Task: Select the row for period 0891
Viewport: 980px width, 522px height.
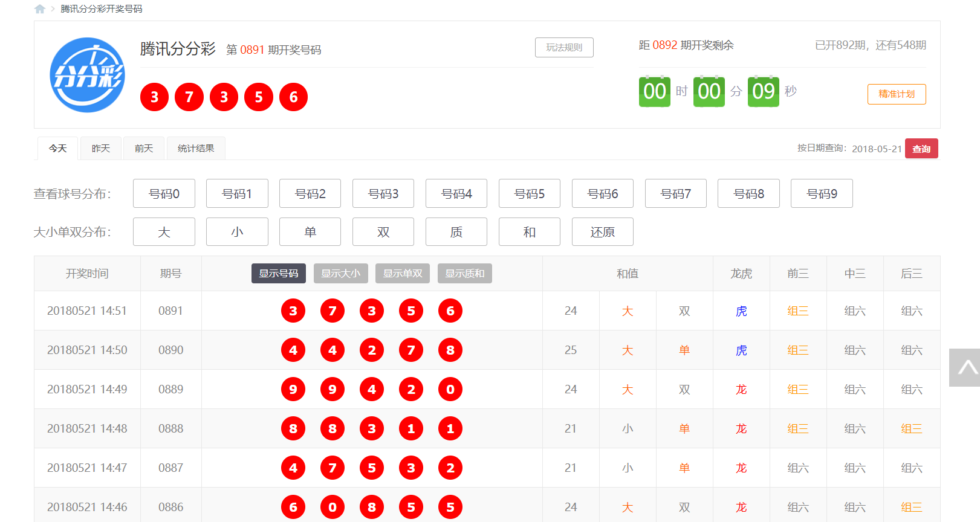Action: [487, 311]
